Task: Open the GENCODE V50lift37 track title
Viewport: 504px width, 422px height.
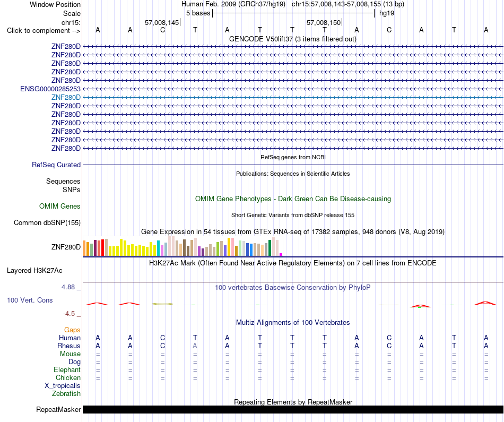Action: click(292, 39)
